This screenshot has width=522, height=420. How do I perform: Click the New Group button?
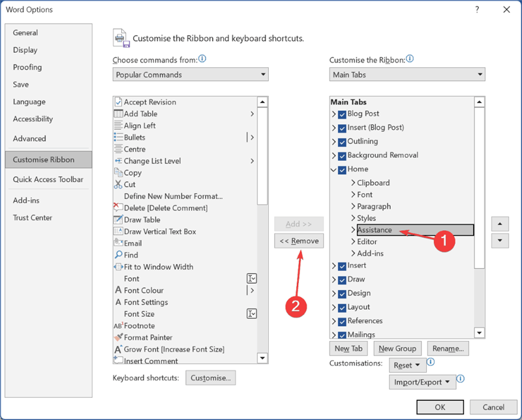[397, 348]
